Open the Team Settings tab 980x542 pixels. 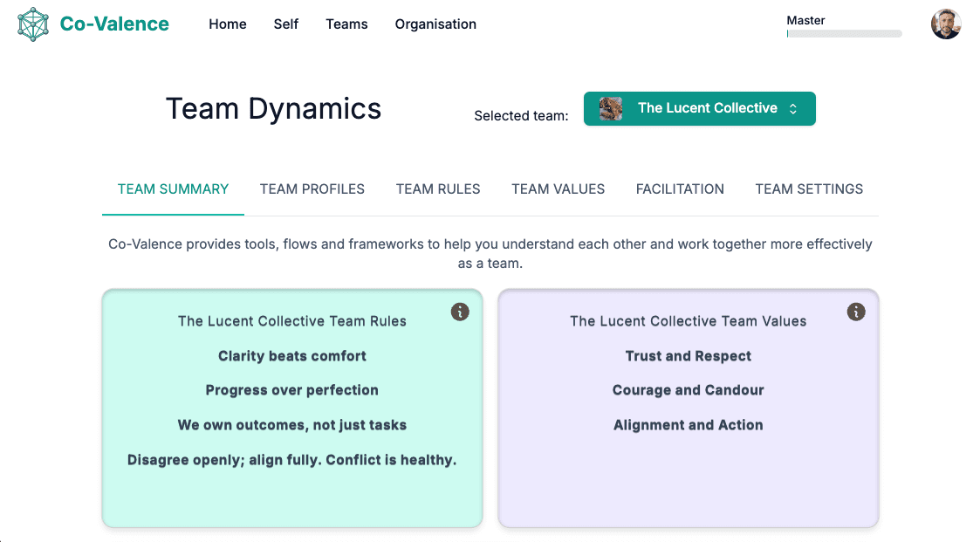click(809, 189)
